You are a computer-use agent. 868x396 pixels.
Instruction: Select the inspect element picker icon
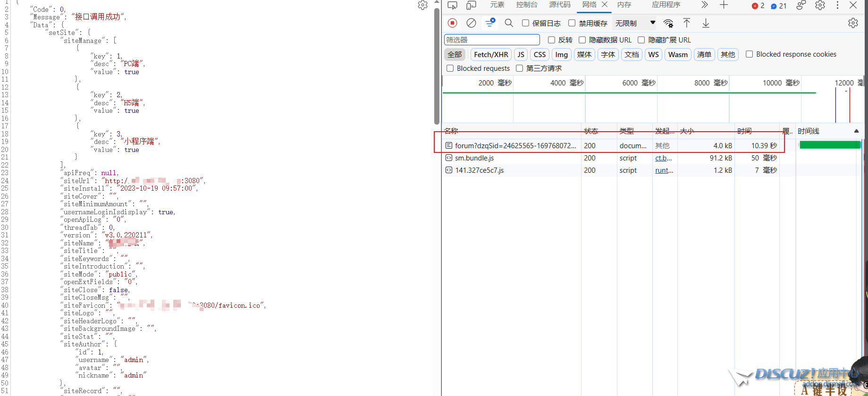[x=452, y=5]
